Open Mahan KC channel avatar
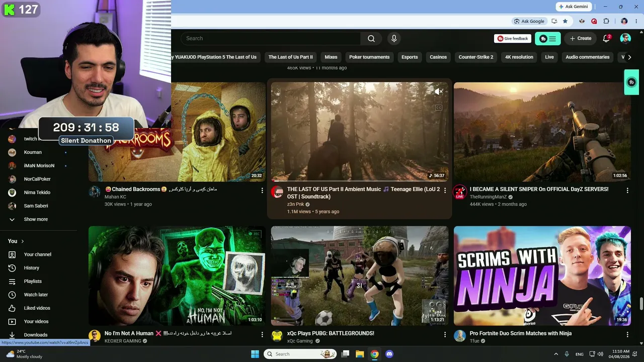 95,192
